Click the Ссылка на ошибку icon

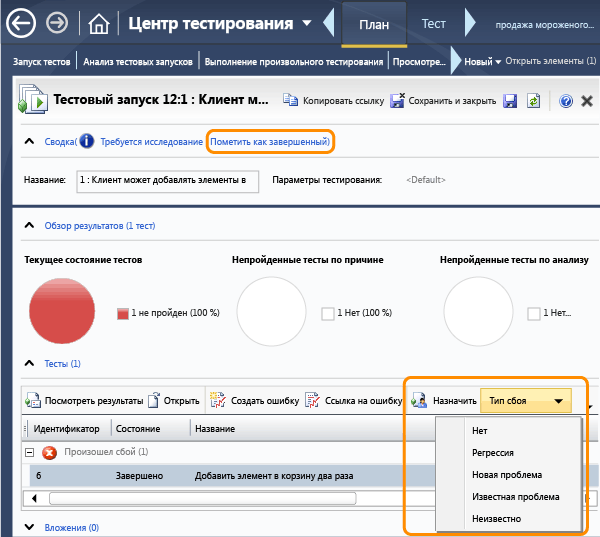[312, 400]
